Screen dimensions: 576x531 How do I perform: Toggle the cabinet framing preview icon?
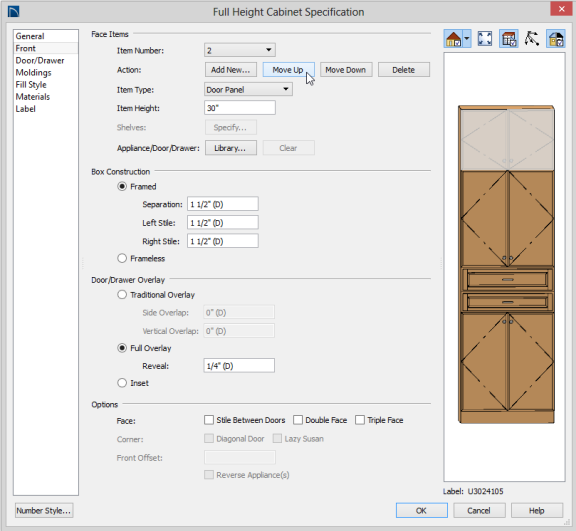tap(509, 39)
